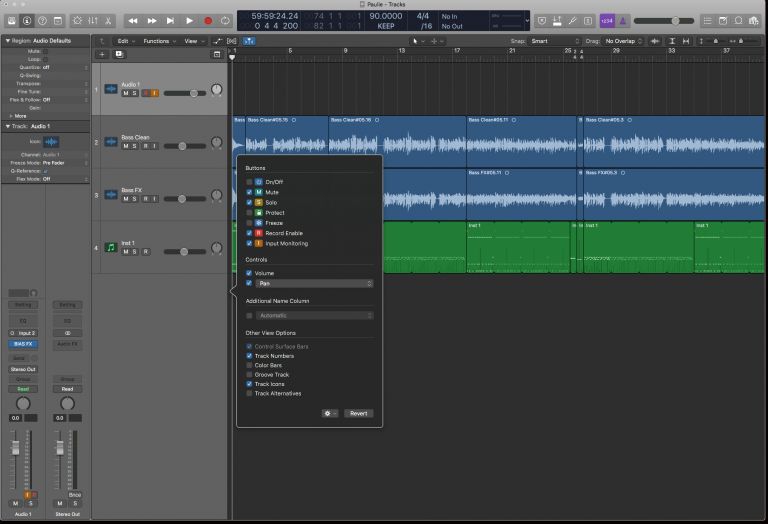Open the left-click tool pointer menu
The image size is (768, 524).
coord(418,41)
